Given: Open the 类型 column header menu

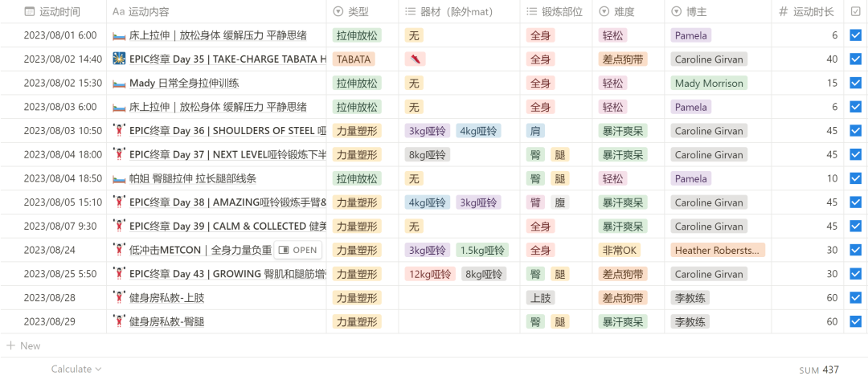Looking at the screenshot, I should click(362, 11).
